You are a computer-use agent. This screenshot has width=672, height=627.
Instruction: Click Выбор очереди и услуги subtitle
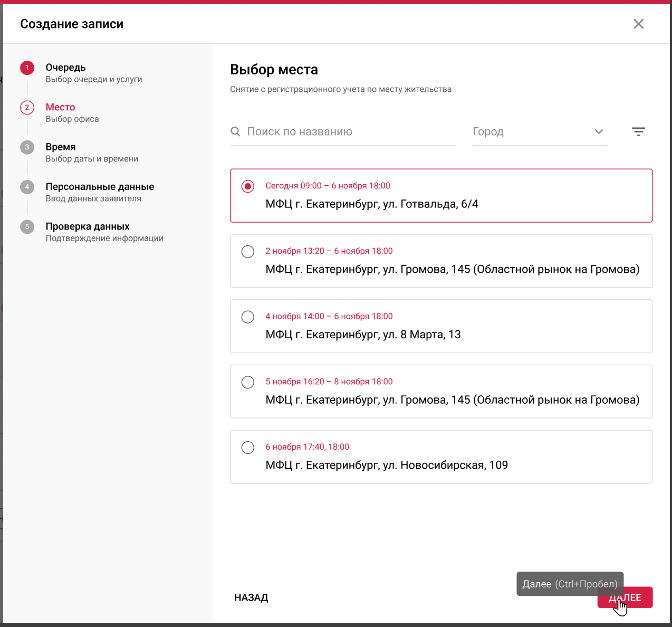[x=94, y=79]
